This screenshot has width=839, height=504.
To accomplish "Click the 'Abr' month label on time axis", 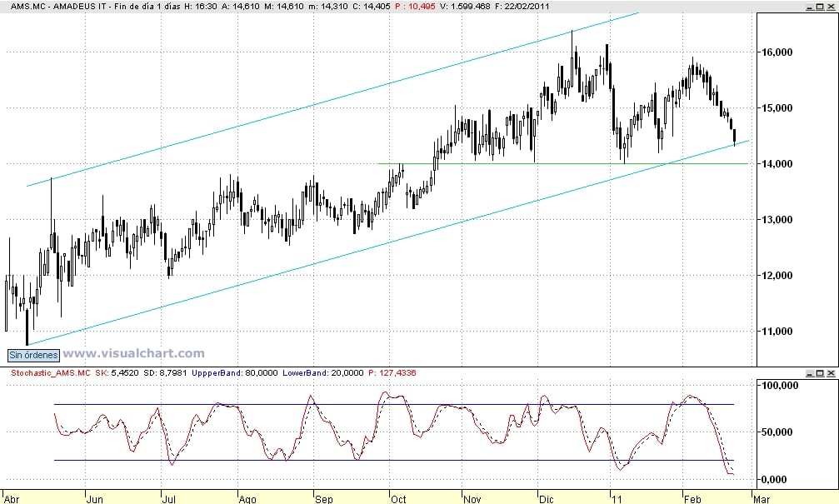I will [11, 499].
